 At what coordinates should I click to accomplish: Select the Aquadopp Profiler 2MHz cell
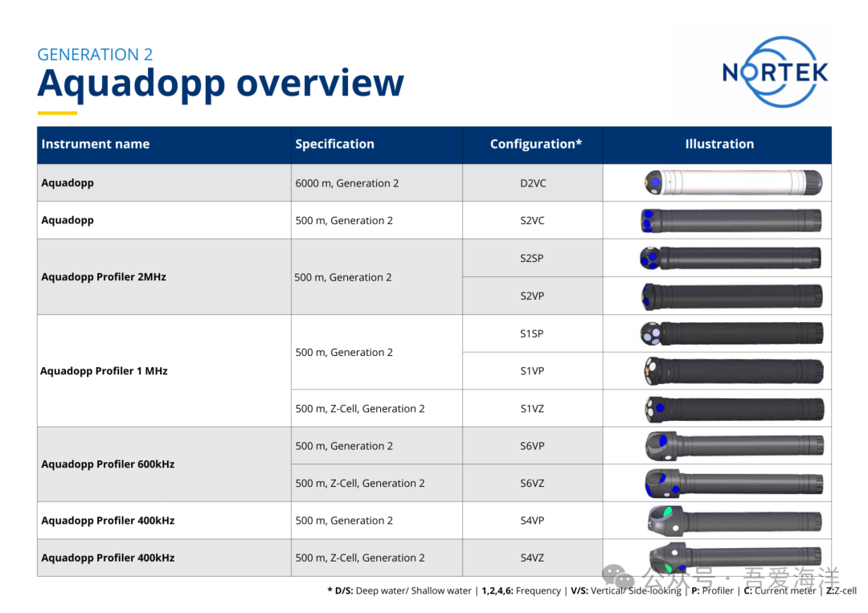point(104,277)
